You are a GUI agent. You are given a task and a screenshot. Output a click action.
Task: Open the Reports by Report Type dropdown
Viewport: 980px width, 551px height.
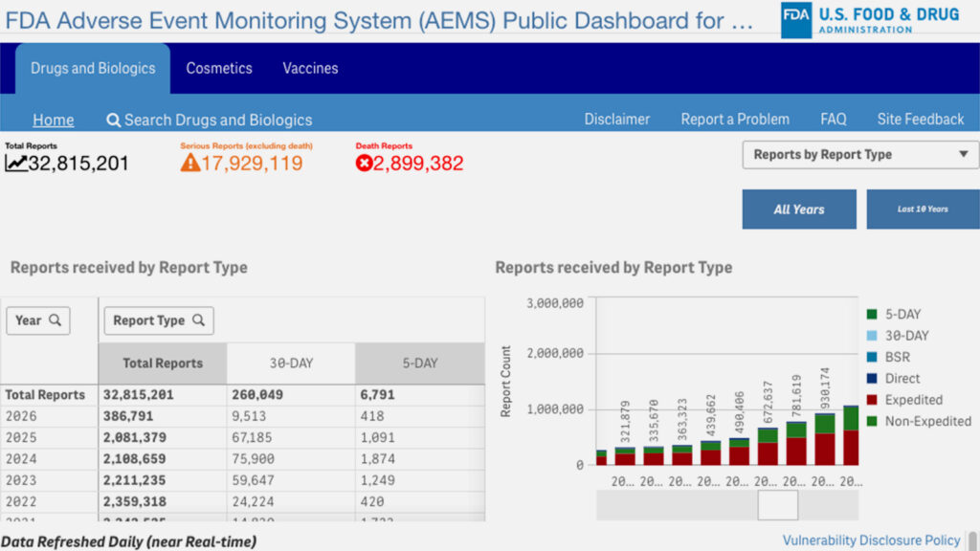pyautogui.click(x=860, y=155)
